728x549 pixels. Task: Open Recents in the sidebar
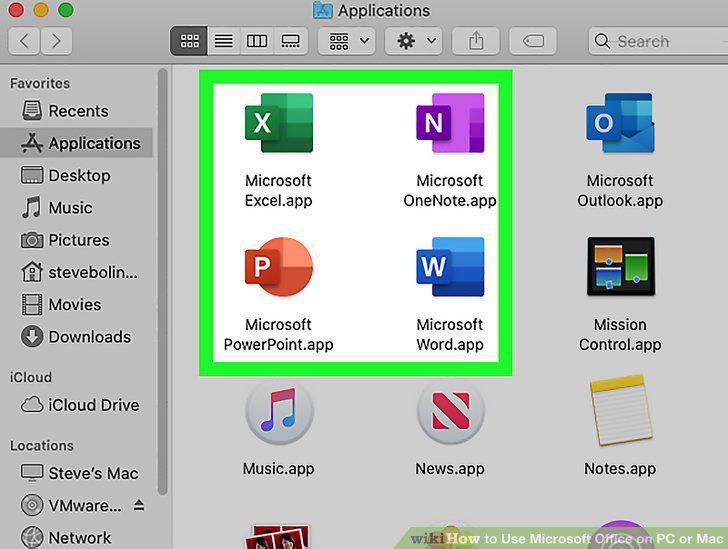point(77,111)
